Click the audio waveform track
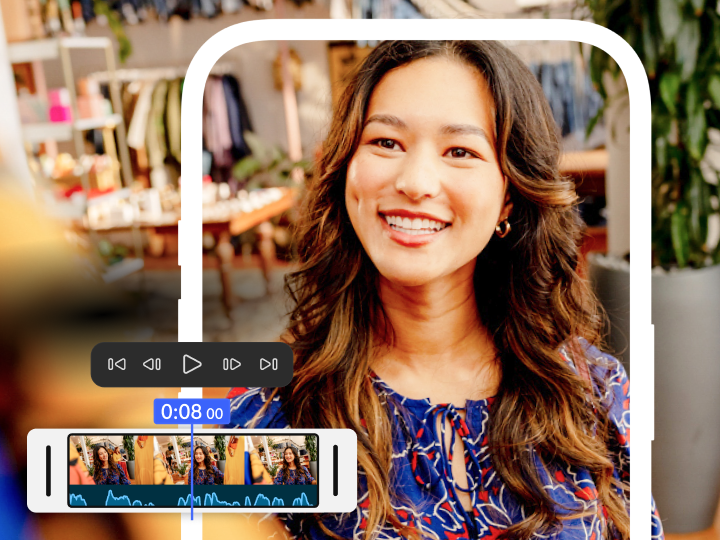The height and width of the screenshot is (540, 720). pos(193,496)
